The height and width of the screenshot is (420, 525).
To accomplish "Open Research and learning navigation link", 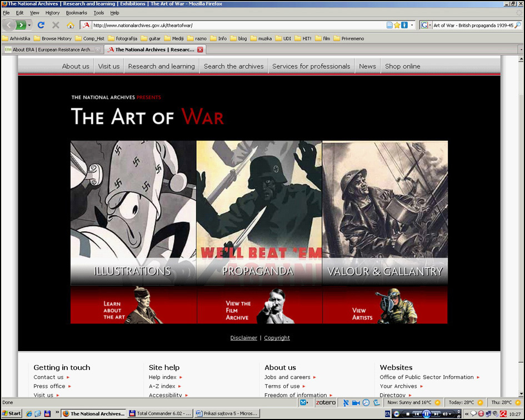I will 161,66.
